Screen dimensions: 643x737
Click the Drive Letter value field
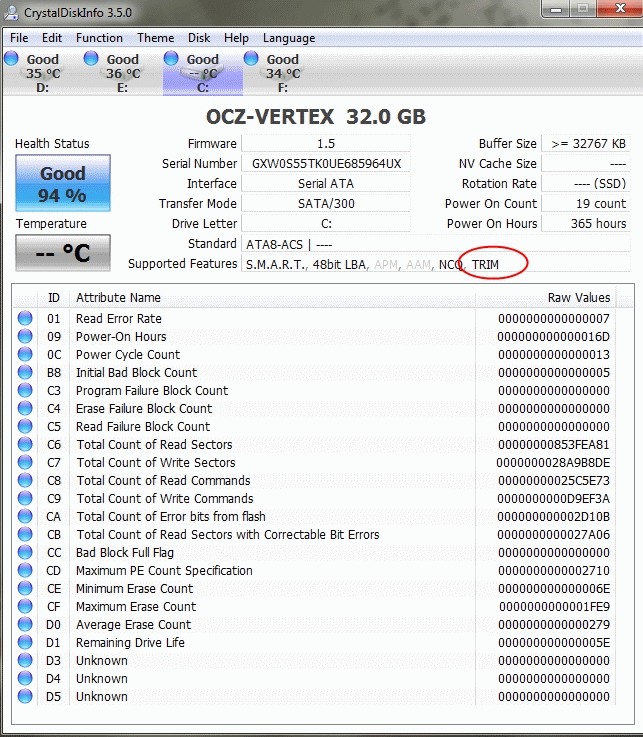pyautogui.click(x=326, y=223)
